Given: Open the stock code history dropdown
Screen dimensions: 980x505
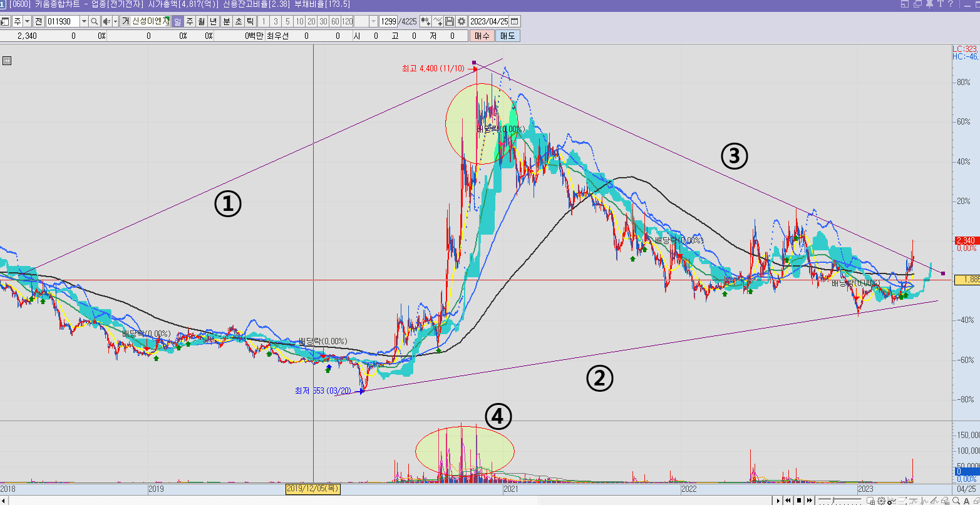Looking at the screenshot, I should [x=84, y=21].
